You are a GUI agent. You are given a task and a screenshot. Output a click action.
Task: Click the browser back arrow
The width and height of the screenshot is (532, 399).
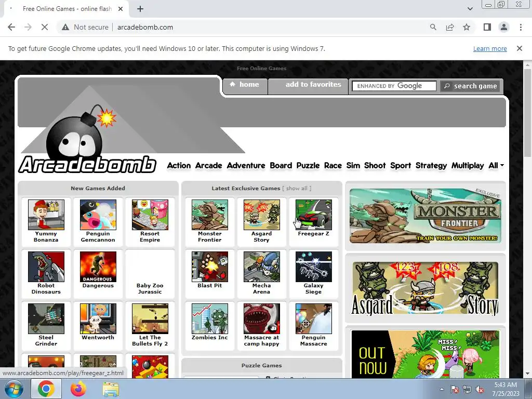(11, 27)
